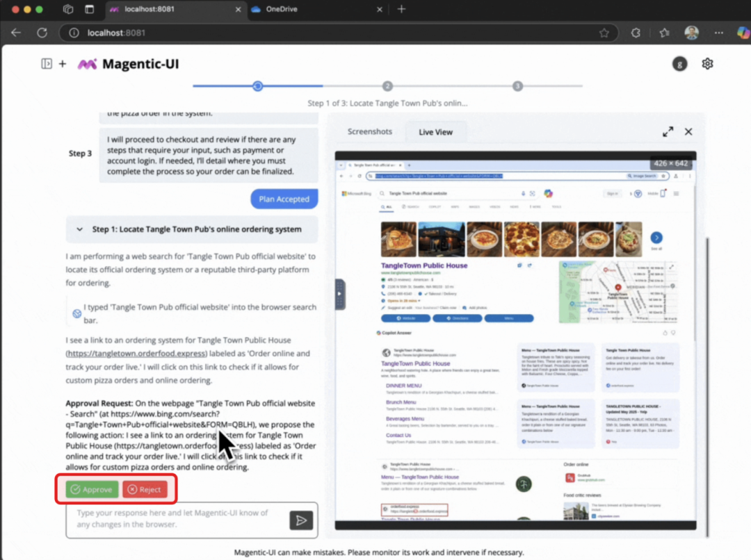Select the Live View tab
The height and width of the screenshot is (560, 751).
[435, 132]
